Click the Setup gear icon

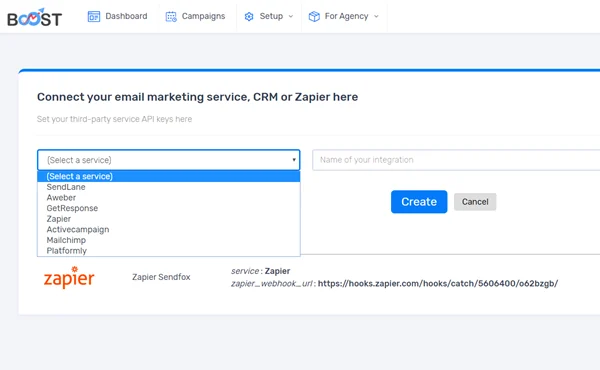coord(249,16)
